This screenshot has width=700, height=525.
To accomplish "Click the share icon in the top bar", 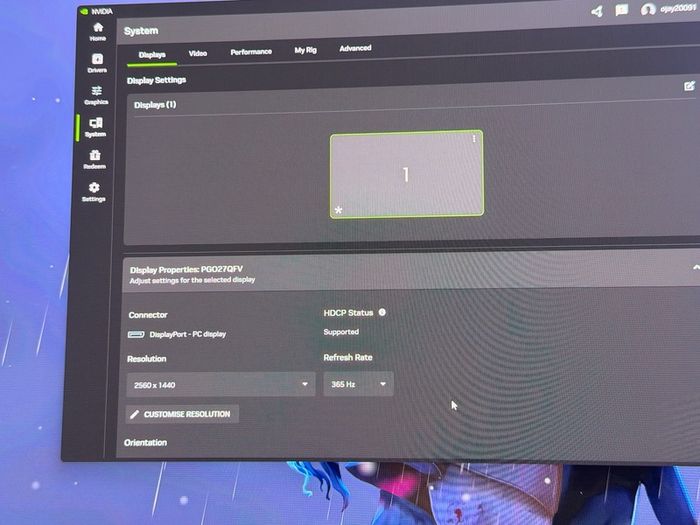I will pos(597,11).
